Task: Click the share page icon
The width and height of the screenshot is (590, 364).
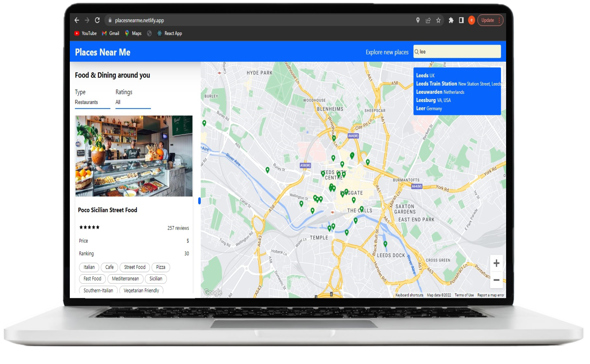Action: [x=428, y=20]
